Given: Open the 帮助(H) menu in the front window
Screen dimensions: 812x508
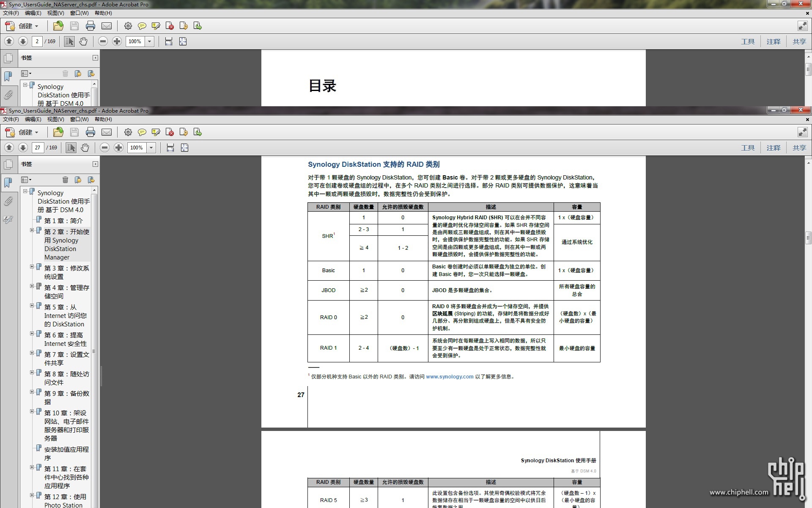Looking at the screenshot, I should click(103, 119).
